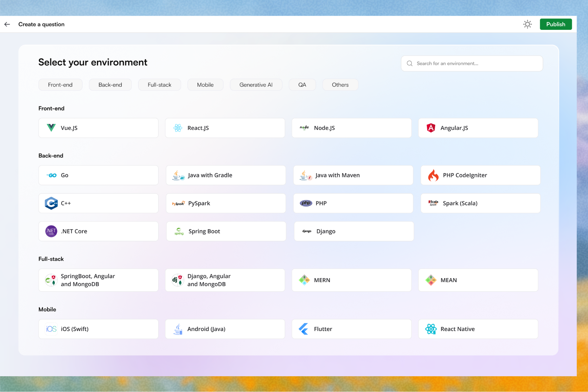Pick the Java with Gradle label
This screenshot has height=392, width=588.
[x=210, y=175]
